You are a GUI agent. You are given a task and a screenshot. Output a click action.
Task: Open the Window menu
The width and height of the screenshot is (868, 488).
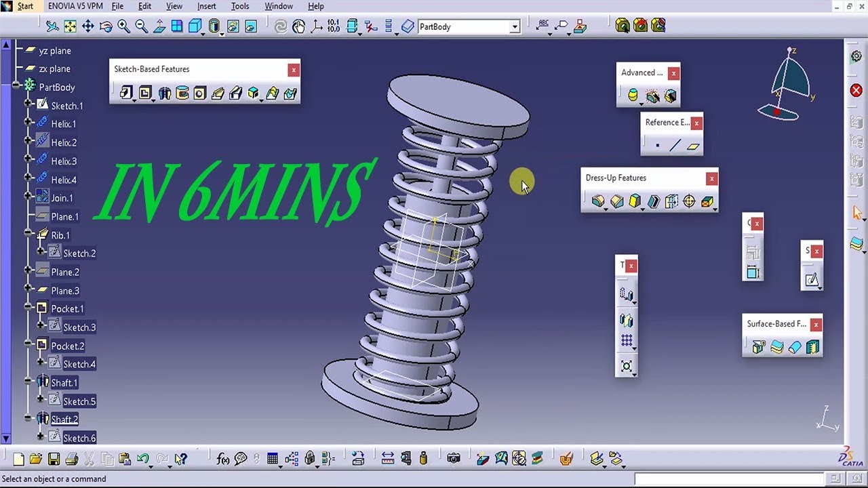click(279, 6)
